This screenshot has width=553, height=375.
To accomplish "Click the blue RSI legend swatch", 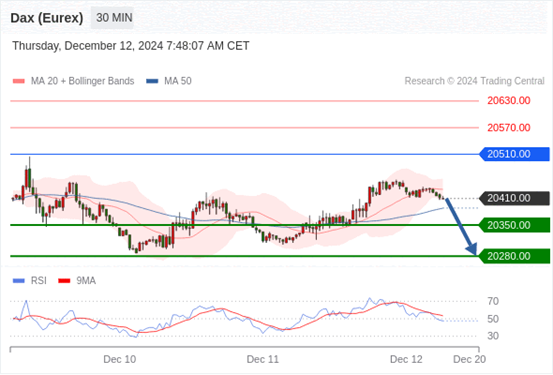I will [x=19, y=281].
